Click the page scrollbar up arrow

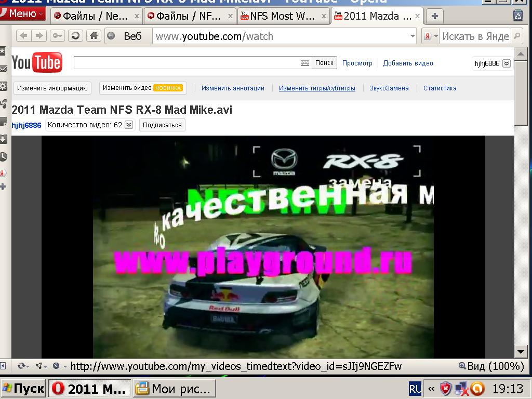pyautogui.click(x=521, y=54)
